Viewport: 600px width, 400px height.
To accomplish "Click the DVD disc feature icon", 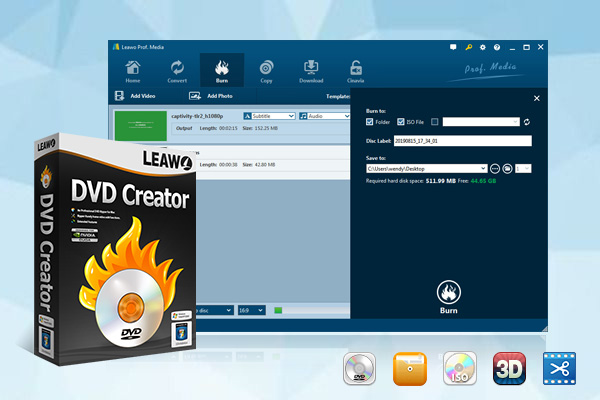I will 359,368.
